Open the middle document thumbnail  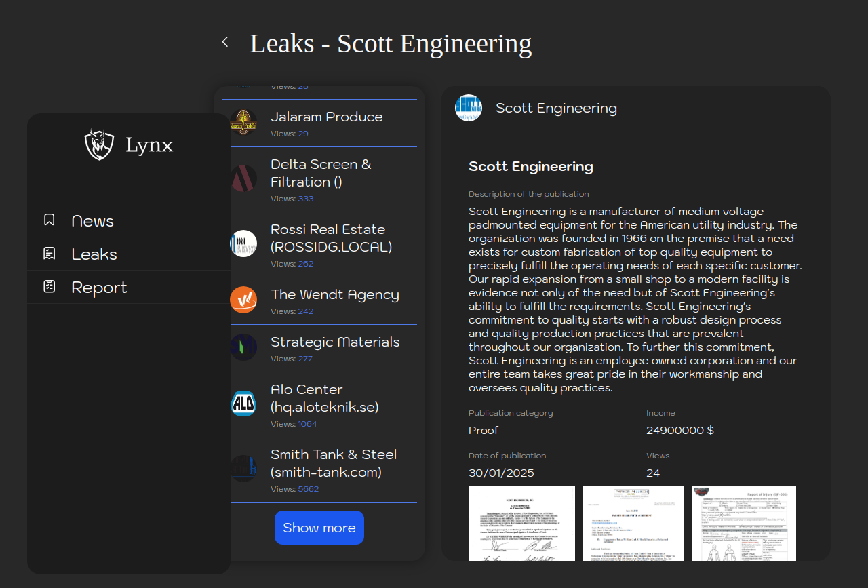click(633, 523)
